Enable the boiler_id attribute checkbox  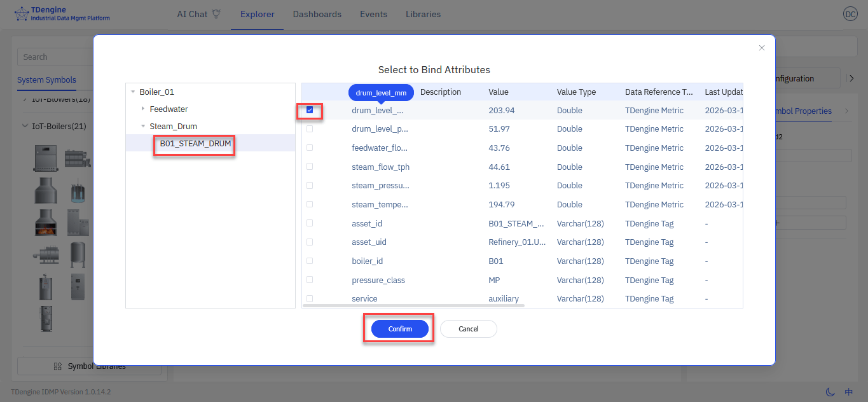[x=310, y=261]
